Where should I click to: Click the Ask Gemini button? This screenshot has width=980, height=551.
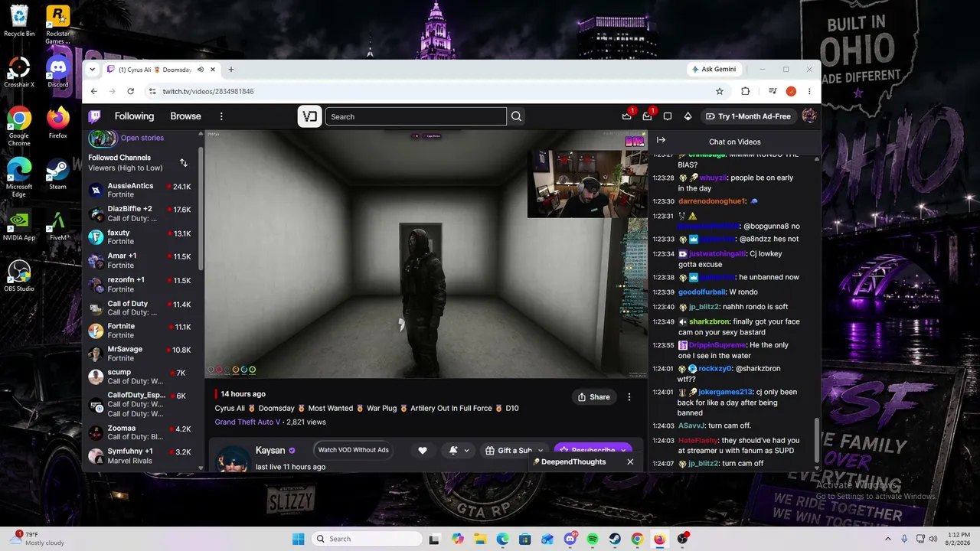714,70
